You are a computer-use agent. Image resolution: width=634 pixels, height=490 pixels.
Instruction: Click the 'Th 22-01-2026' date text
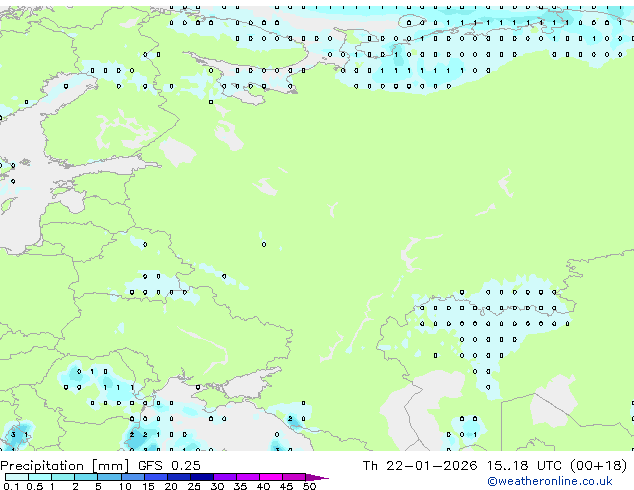click(x=420, y=465)
